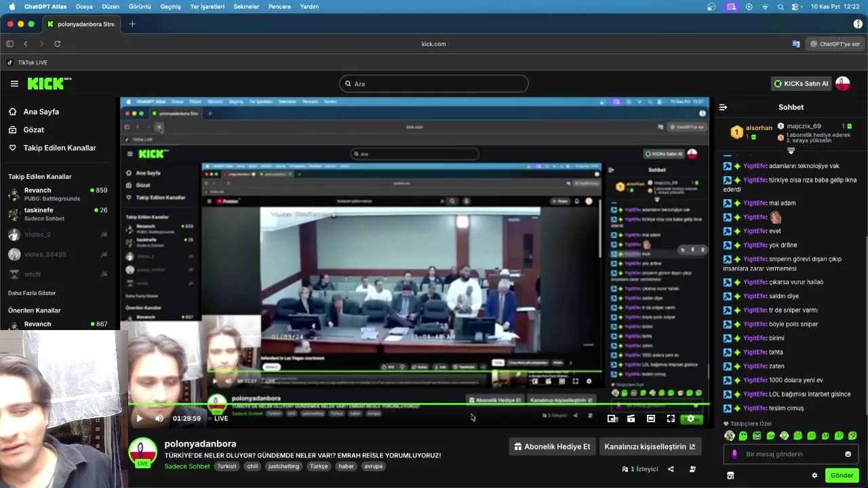Open the chat shop icon

730,475
